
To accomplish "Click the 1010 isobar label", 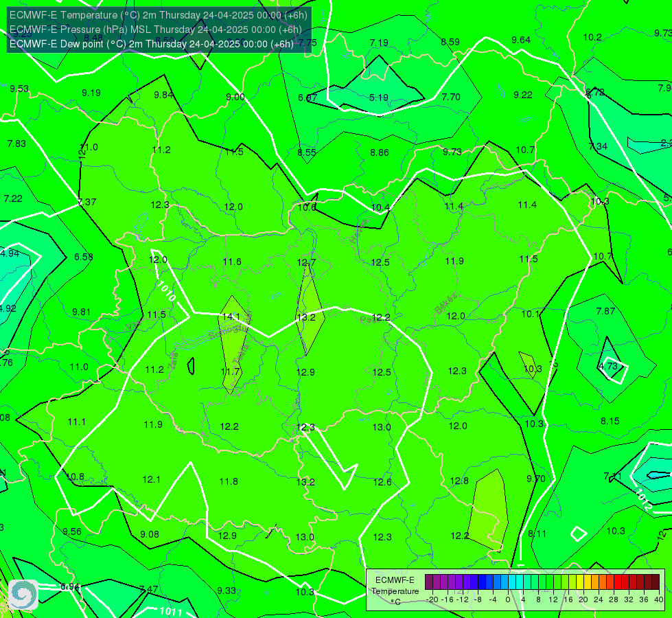I will click(x=166, y=290).
